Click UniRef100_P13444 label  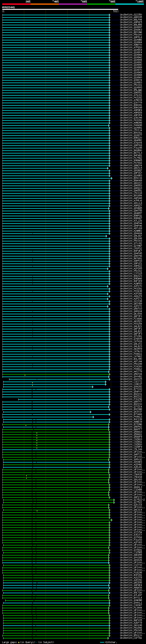pyautogui.click(x=131, y=608)
